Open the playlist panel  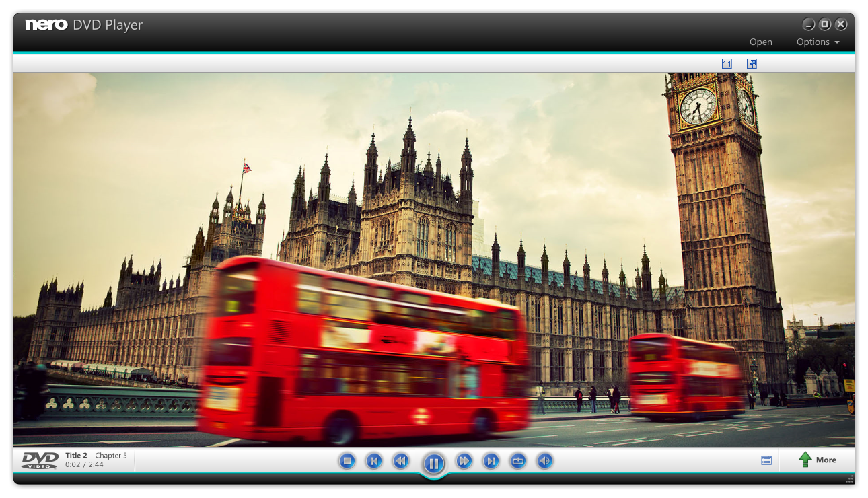(766, 460)
